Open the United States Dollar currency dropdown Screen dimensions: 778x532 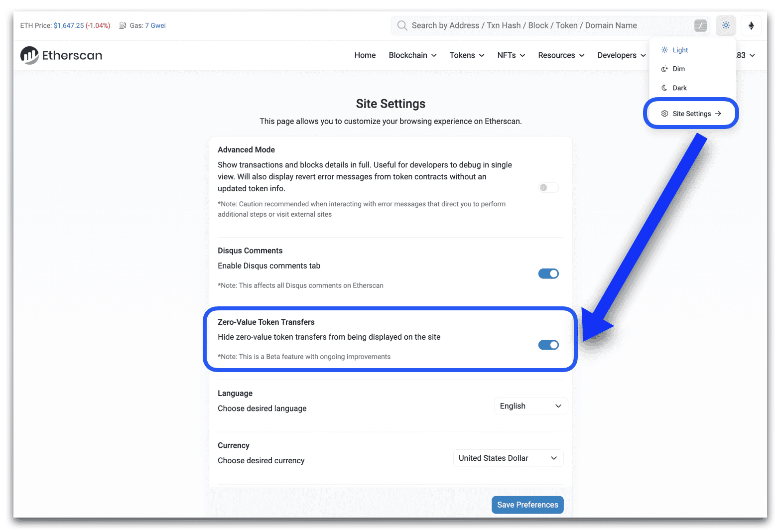(508, 458)
